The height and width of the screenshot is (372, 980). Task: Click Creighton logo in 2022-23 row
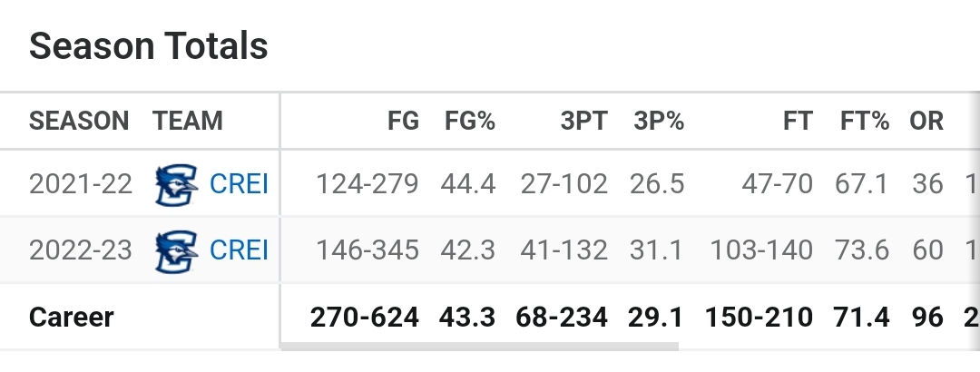click(x=176, y=251)
